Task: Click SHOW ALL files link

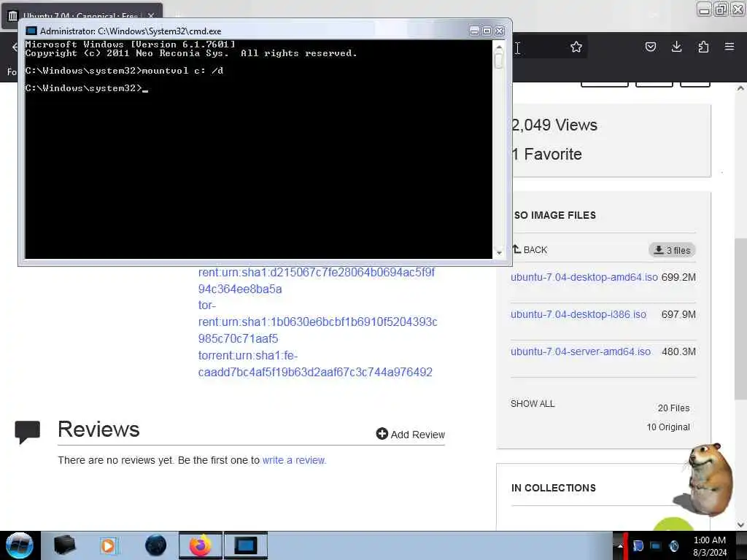Action: (x=533, y=404)
